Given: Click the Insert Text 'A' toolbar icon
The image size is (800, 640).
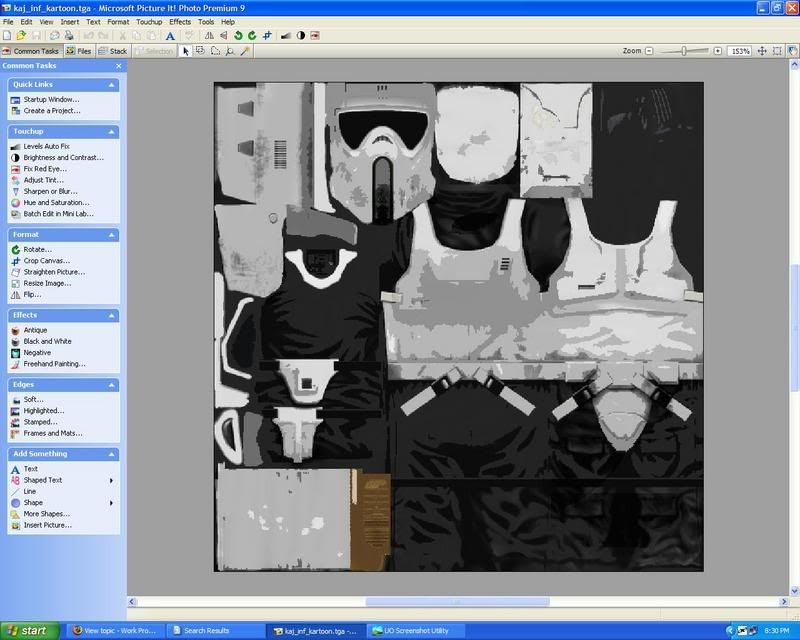Looking at the screenshot, I should (x=170, y=36).
